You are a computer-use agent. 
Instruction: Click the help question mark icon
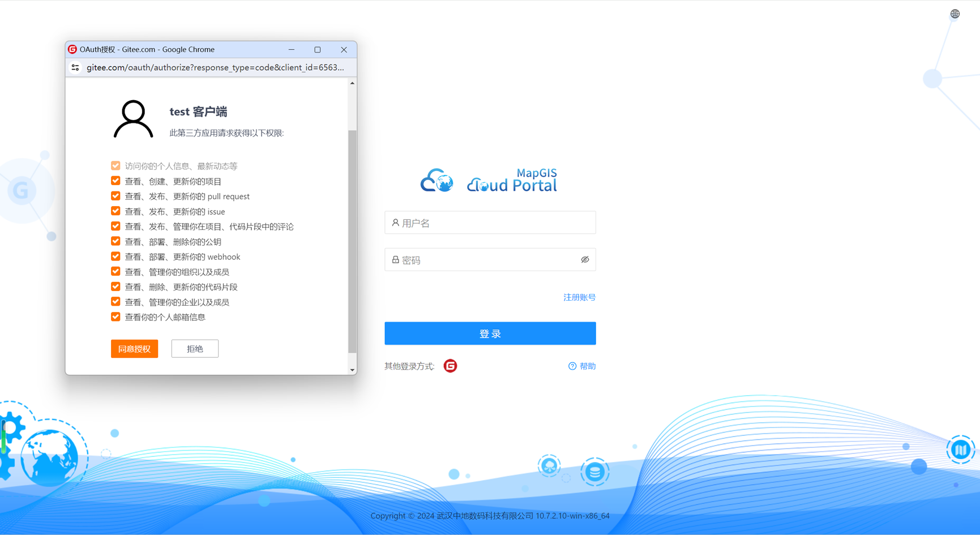tap(572, 366)
